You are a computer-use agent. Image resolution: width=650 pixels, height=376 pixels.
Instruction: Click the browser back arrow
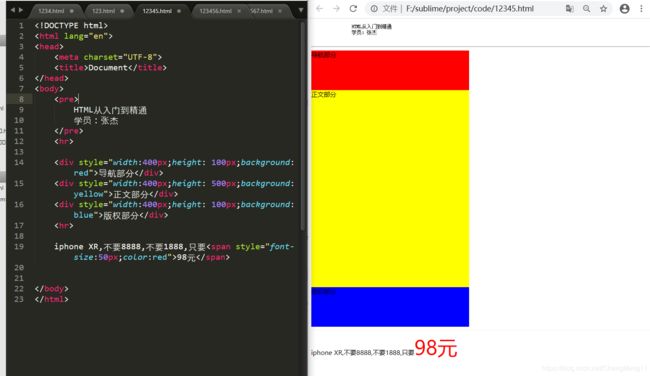pyautogui.click(x=319, y=8)
